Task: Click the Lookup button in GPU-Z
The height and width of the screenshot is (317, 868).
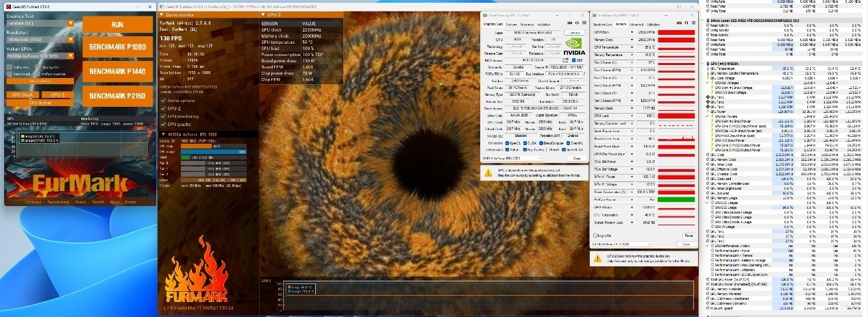Action: click(574, 32)
